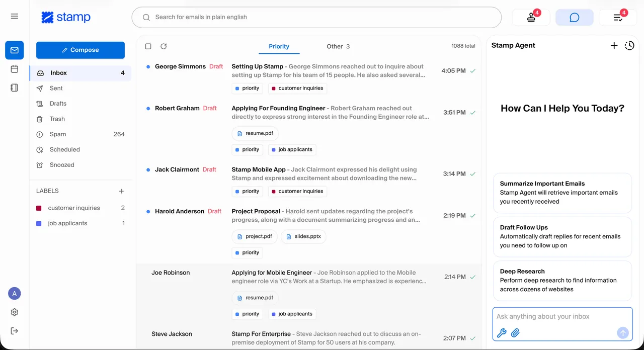Open the stamp approvals icon with badge
The image size is (644, 350).
click(531, 18)
